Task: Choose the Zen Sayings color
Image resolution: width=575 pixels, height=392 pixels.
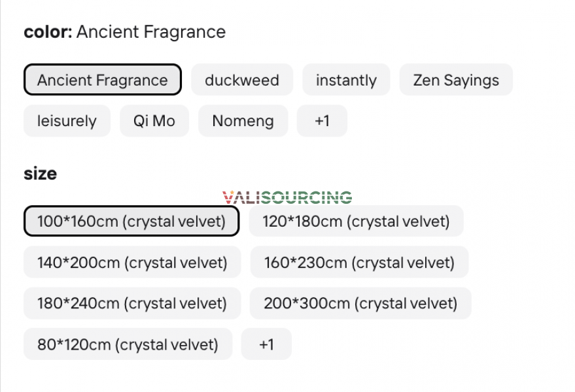Action: click(x=456, y=80)
